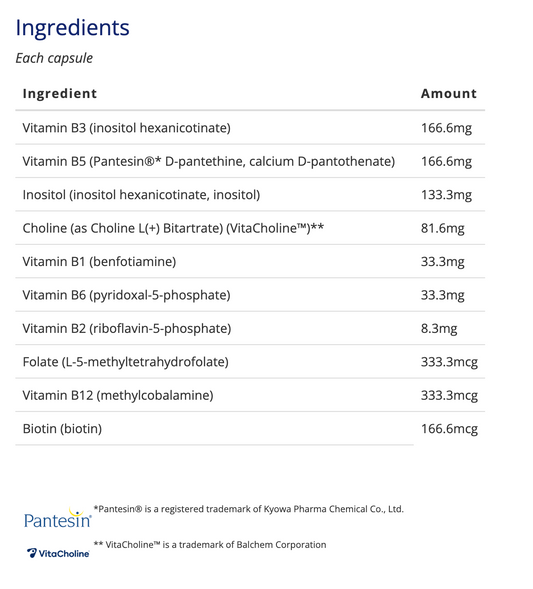
Task: Click the Choline L(+) Bitartrate row
Action: [x=250, y=228]
